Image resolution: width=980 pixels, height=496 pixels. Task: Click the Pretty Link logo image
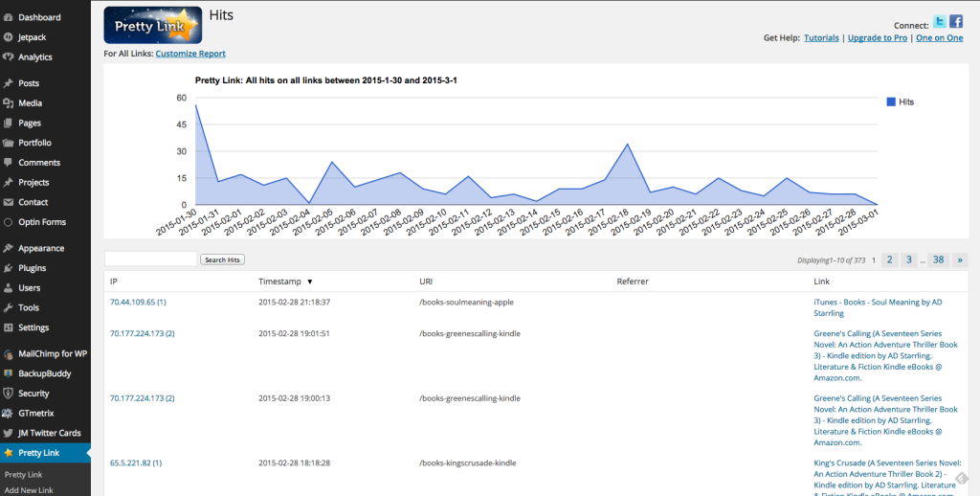152,25
